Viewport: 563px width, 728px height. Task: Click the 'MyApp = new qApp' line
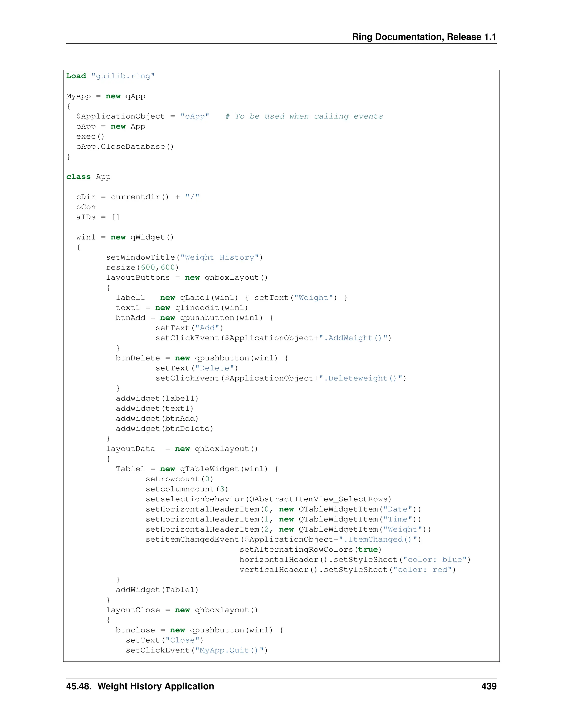[106, 96]
